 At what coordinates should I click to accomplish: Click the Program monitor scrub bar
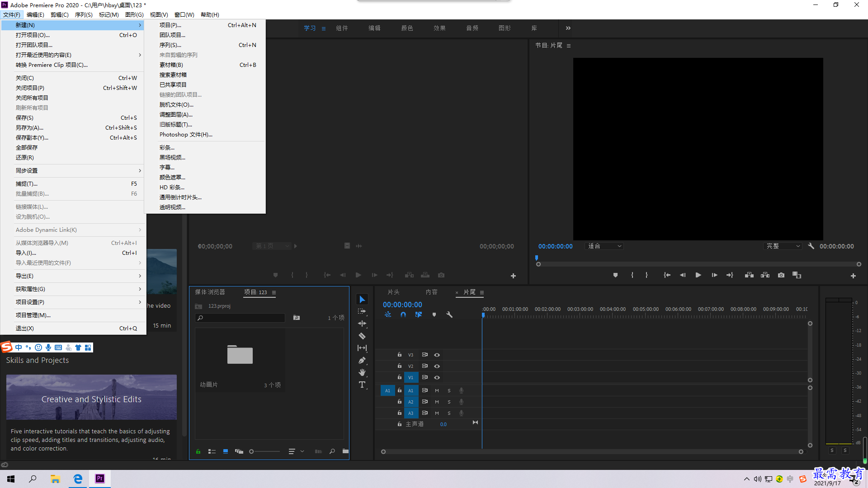click(x=698, y=264)
